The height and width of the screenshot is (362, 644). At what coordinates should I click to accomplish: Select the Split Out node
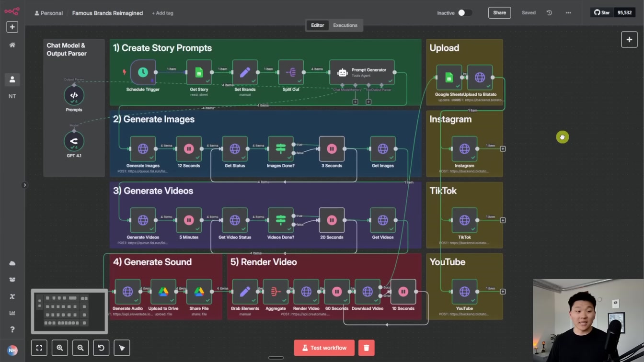[x=291, y=72]
